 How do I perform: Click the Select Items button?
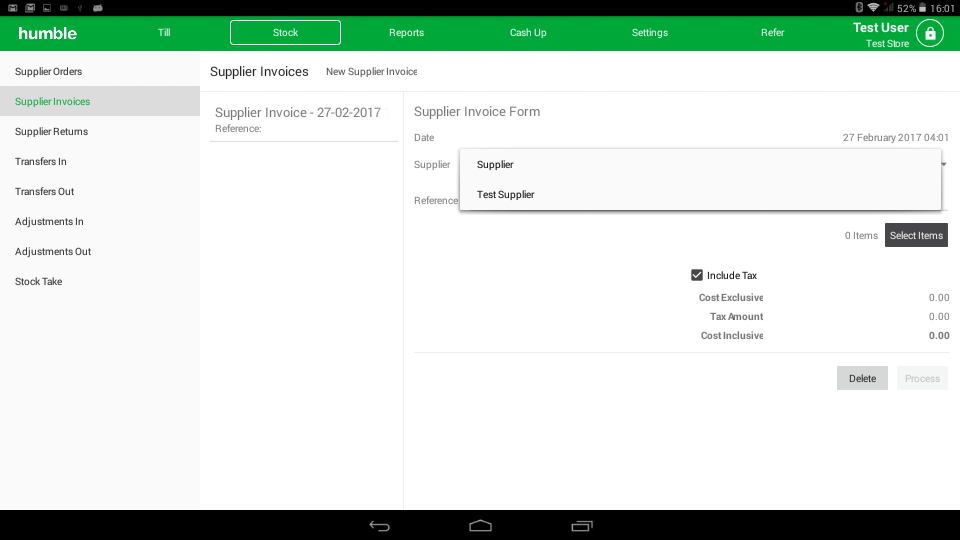[x=916, y=235]
